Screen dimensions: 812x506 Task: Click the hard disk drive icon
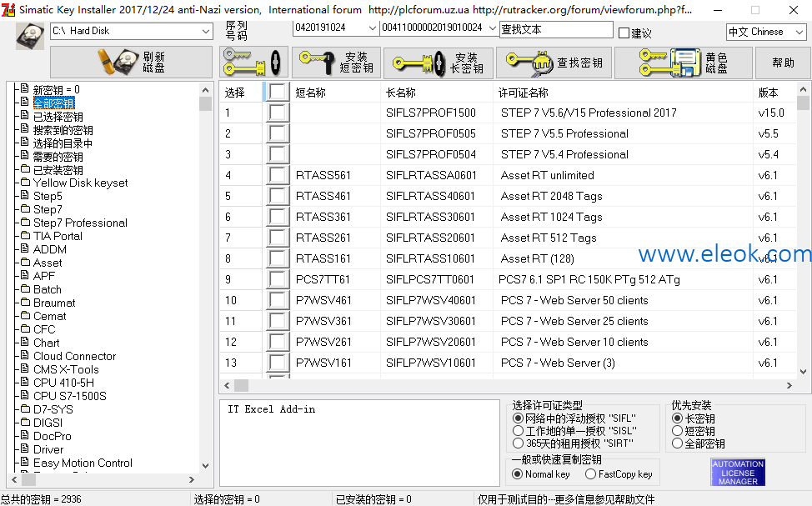pyautogui.click(x=30, y=36)
